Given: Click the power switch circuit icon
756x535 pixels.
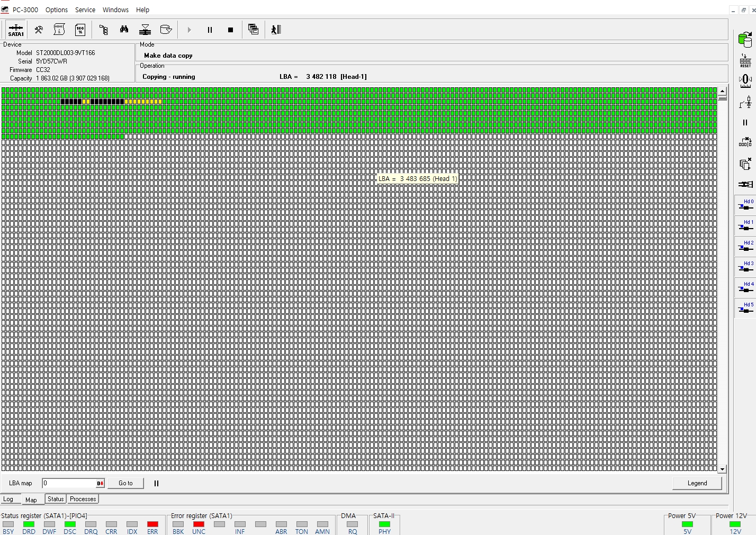Looking at the screenshot, I should click(745, 102).
